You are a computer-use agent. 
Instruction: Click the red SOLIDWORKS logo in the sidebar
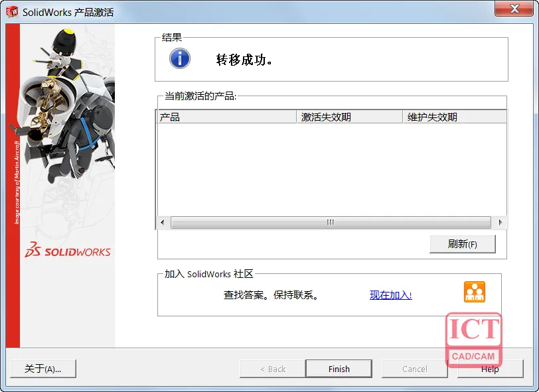click(x=68, y=250)
